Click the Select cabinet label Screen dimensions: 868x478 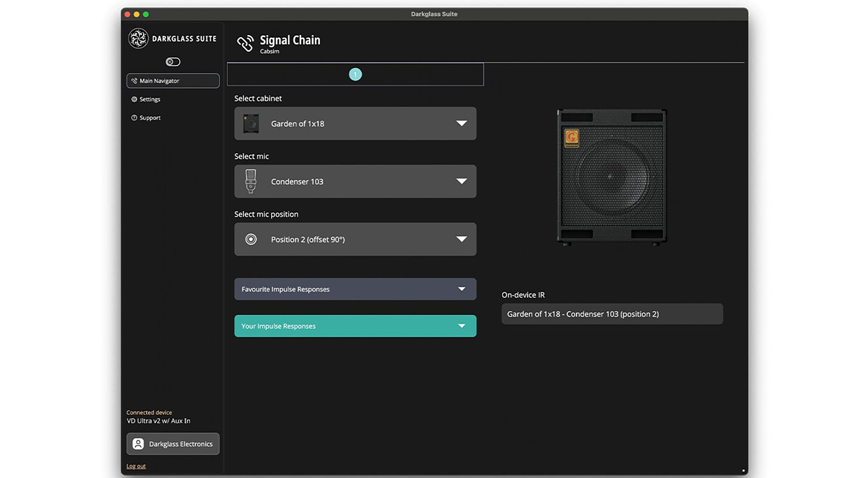(258, 99)
